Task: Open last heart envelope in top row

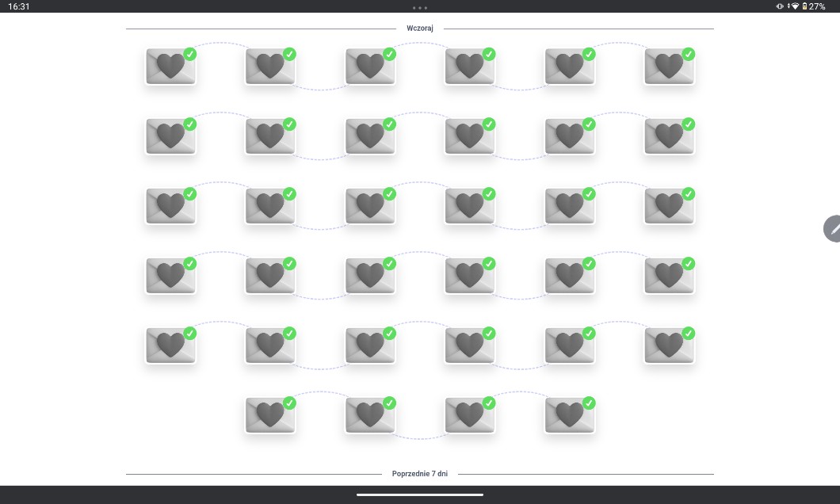Action: [x=669, y=67]
